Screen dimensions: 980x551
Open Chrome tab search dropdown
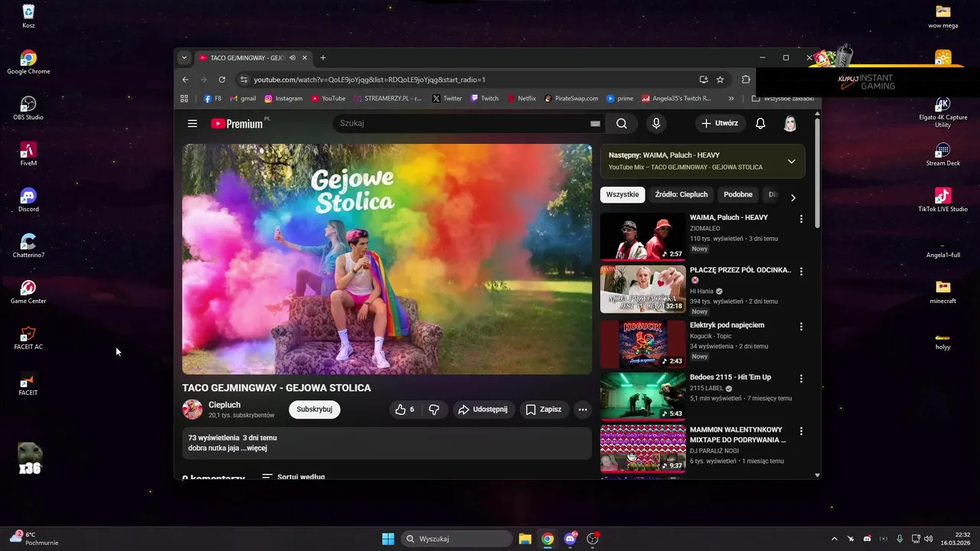click(x=184, y=58)
